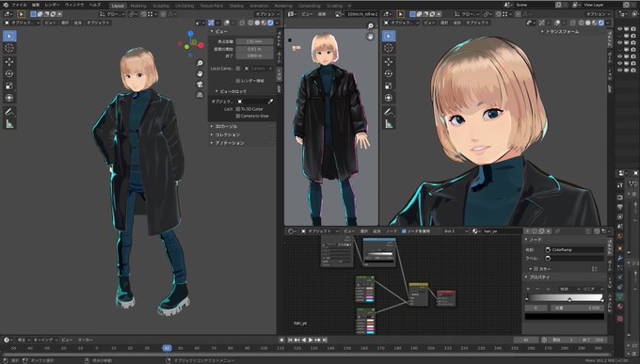Select the Annotate tool in right viewport
Screen dimensions: 640x364
click(388, 111)
